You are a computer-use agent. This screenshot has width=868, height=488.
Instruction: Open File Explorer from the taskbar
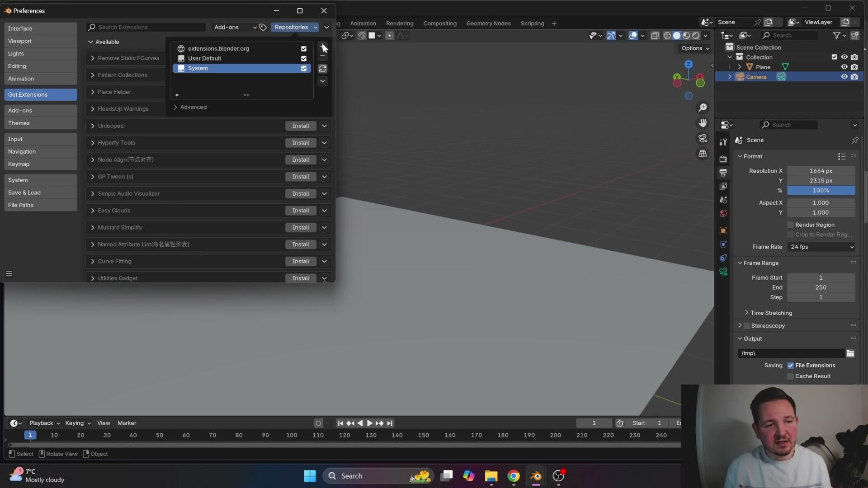(491, 476)
